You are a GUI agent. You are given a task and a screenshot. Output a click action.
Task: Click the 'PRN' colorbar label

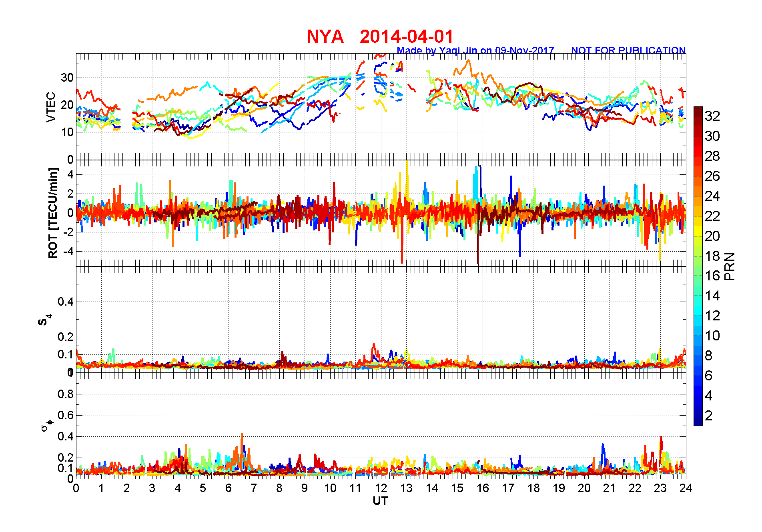pos(730,266)
